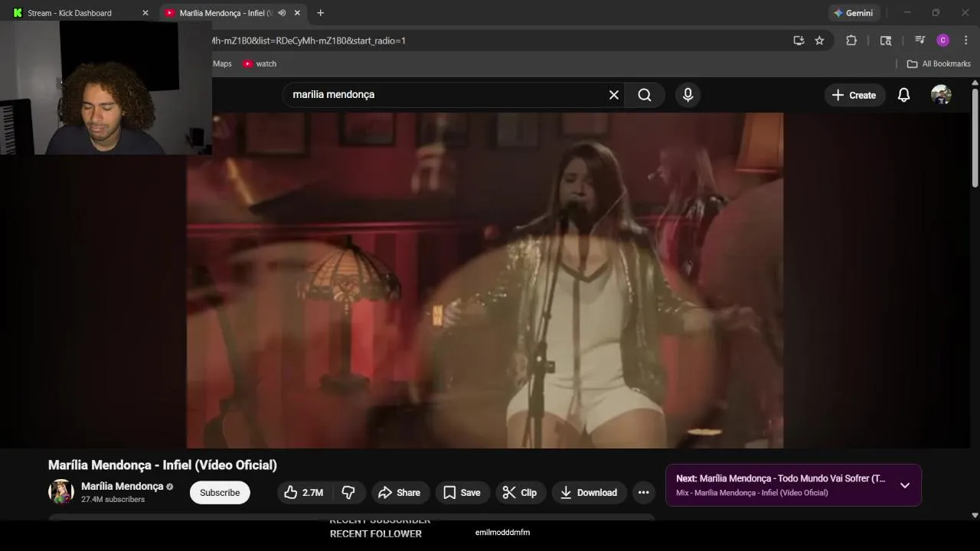980x551 pixels.
Task: Open the All Bookmarks folder
Action: tap(939, 64)
